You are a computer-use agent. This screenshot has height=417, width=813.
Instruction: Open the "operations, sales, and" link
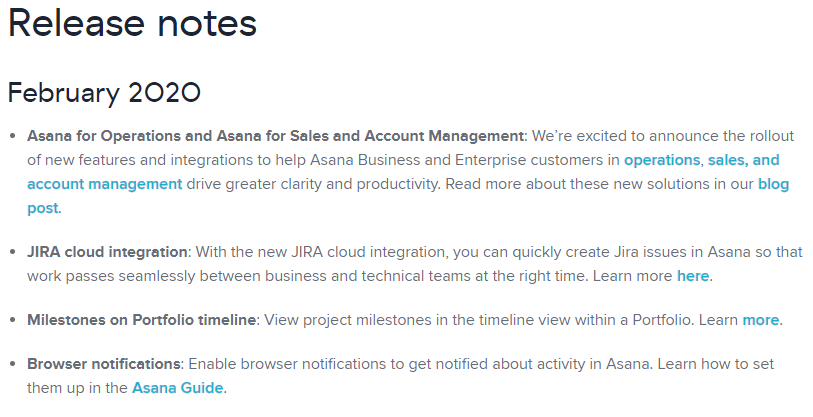[701, 160]
